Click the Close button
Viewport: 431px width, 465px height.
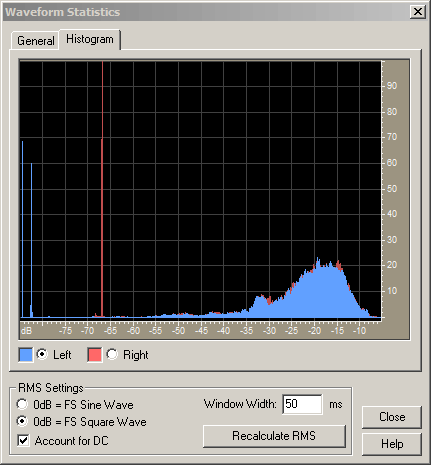(x=392, y=417)
